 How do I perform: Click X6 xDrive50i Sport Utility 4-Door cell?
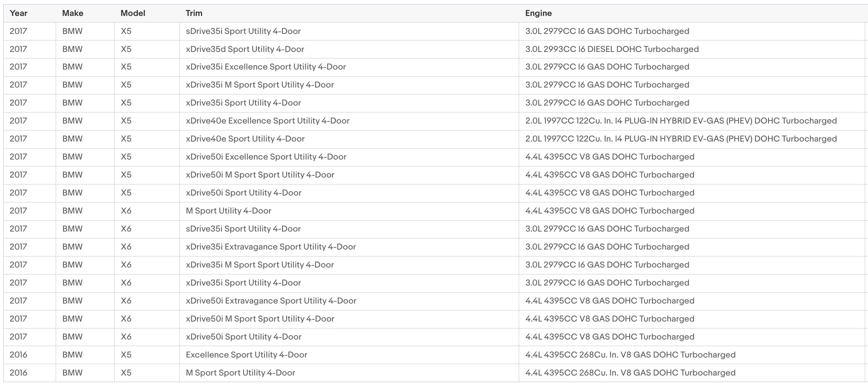[x=349, y=337]
